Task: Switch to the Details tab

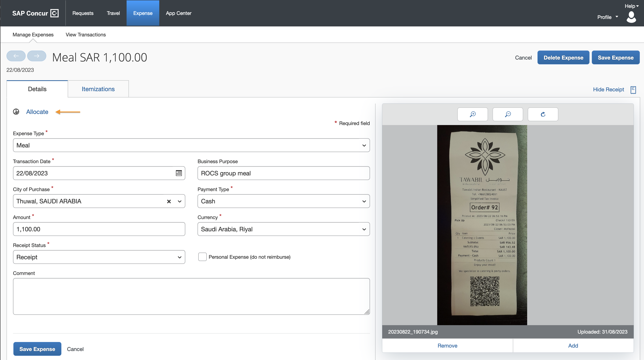Action: coord(37,88)
